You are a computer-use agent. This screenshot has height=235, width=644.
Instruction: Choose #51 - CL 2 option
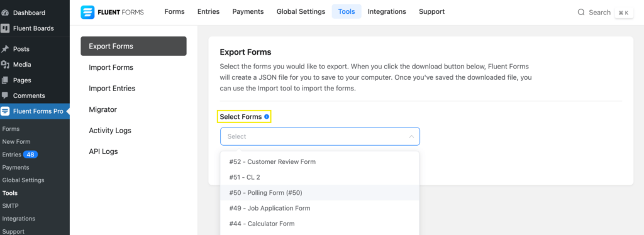[319, 177]
